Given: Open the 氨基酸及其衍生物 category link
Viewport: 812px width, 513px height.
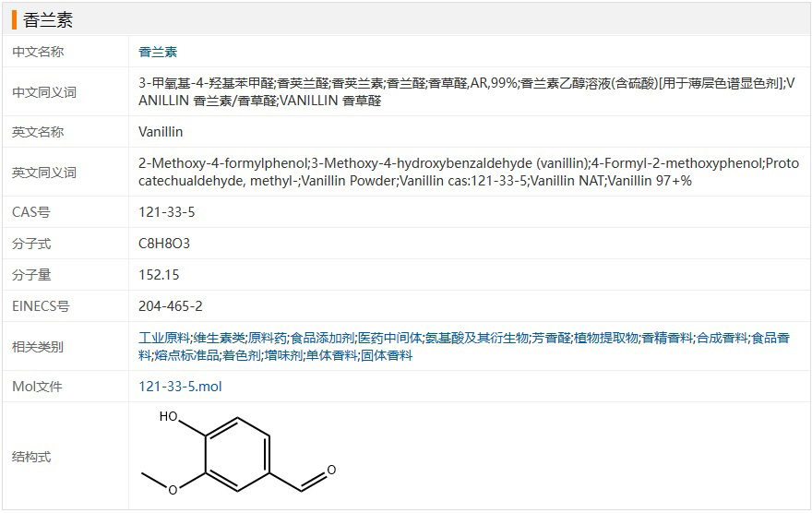Looking at the screenshot, I should pyautogui.click(x=477, y=338).
